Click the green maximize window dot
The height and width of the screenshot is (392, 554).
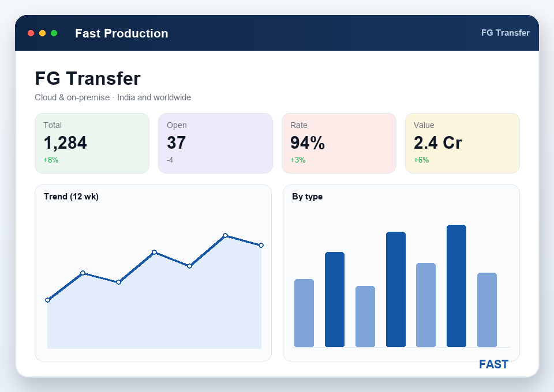point(54,33)
